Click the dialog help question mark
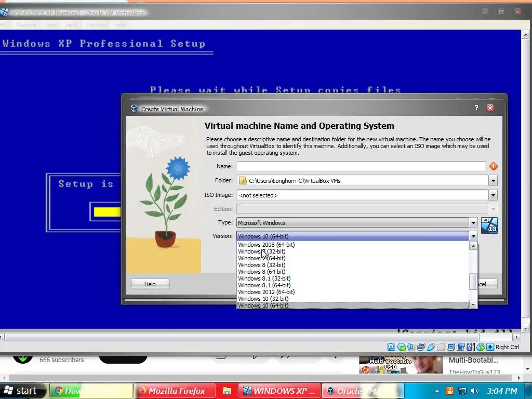Viewport: 532px width, 399px height. tap(476, 108)
